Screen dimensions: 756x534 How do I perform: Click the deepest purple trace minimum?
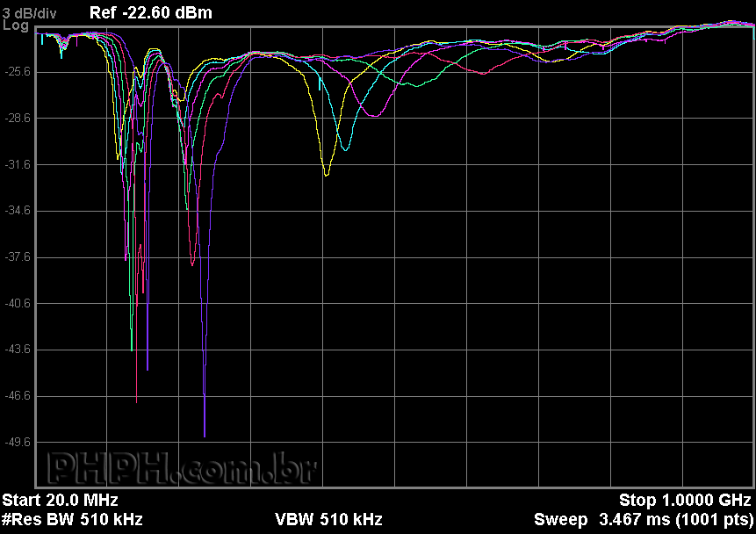(205, 435)
